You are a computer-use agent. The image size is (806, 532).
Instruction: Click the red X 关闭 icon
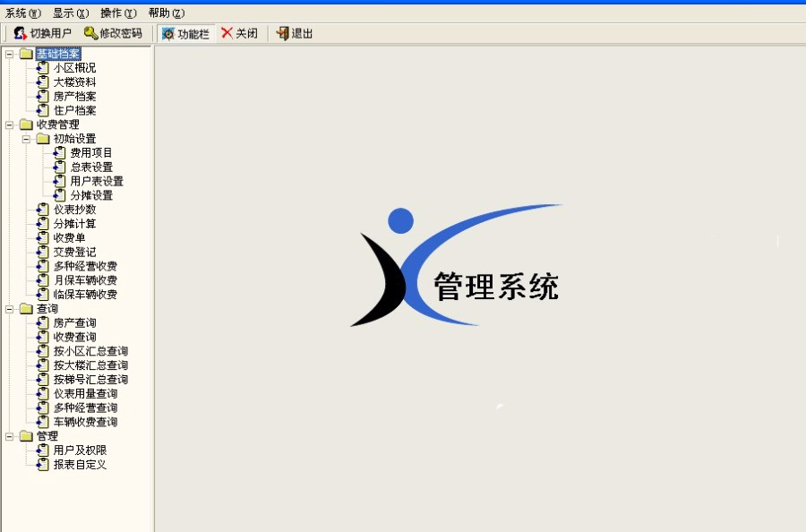point(227,33)
